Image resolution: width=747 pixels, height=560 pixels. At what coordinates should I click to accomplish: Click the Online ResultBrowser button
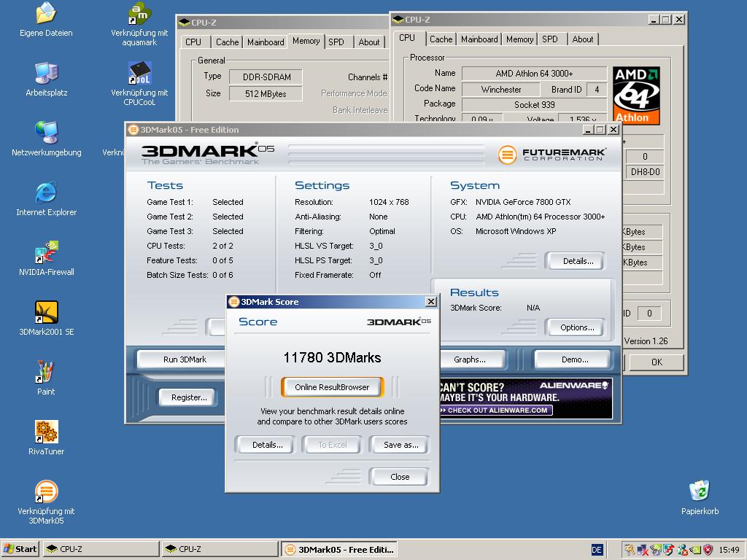[x=332, y=387]
